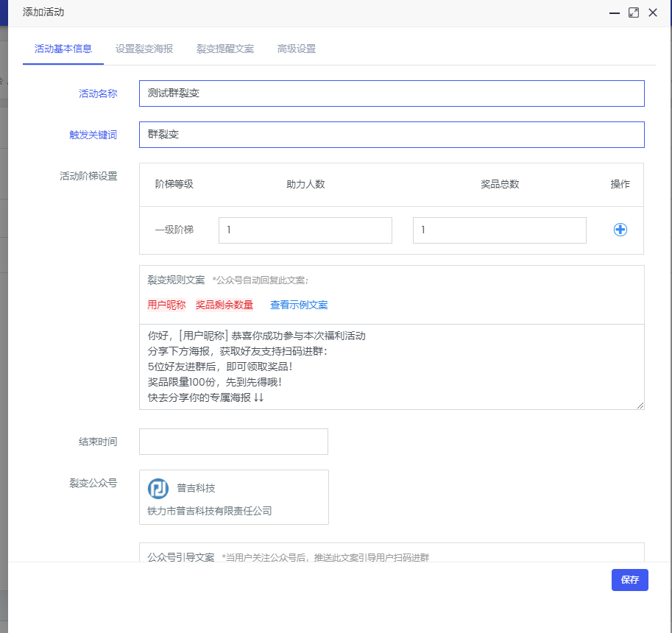Edit 奖品总数 field for 一级阶梯

499,230
